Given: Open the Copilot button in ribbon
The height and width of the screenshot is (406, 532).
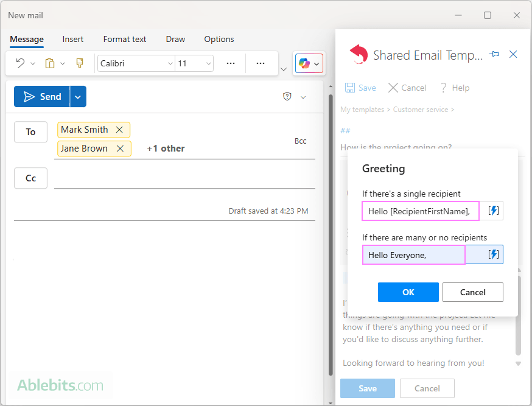Looking at the screenshot, I should [x=309, y=63].
